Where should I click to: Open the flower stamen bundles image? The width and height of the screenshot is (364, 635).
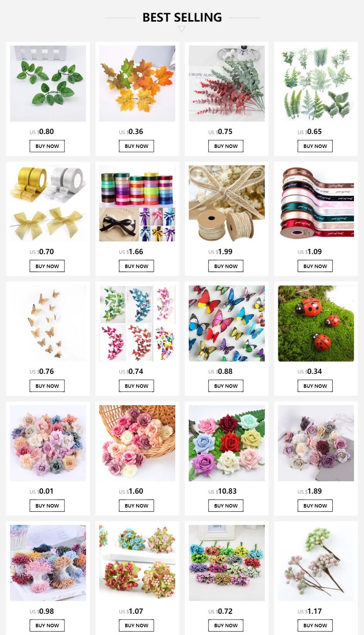click(48, 563)
